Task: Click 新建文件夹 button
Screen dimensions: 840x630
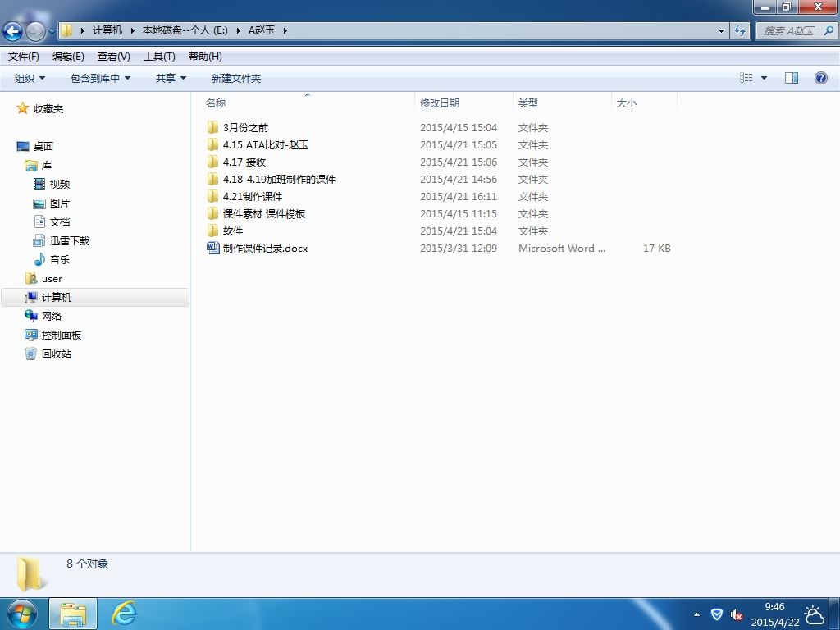Action: [235, 78]
